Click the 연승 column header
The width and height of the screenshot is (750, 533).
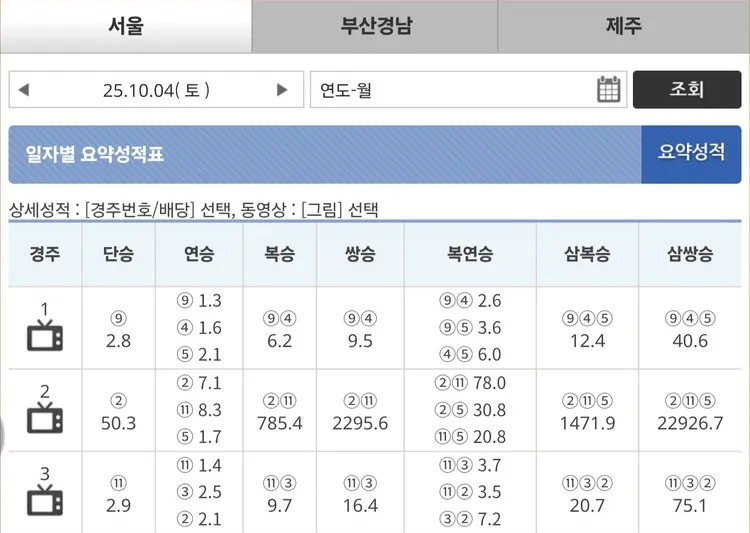pos(199,254)
